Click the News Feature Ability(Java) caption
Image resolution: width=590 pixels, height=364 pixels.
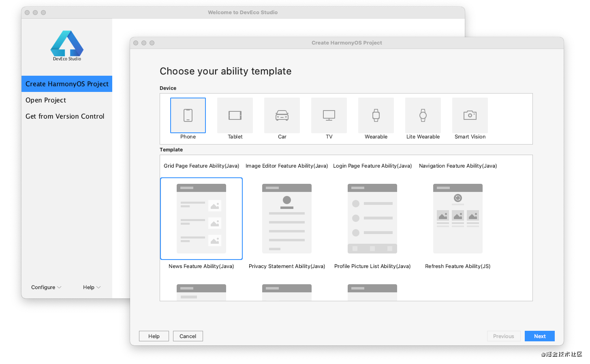click(201, 266)
